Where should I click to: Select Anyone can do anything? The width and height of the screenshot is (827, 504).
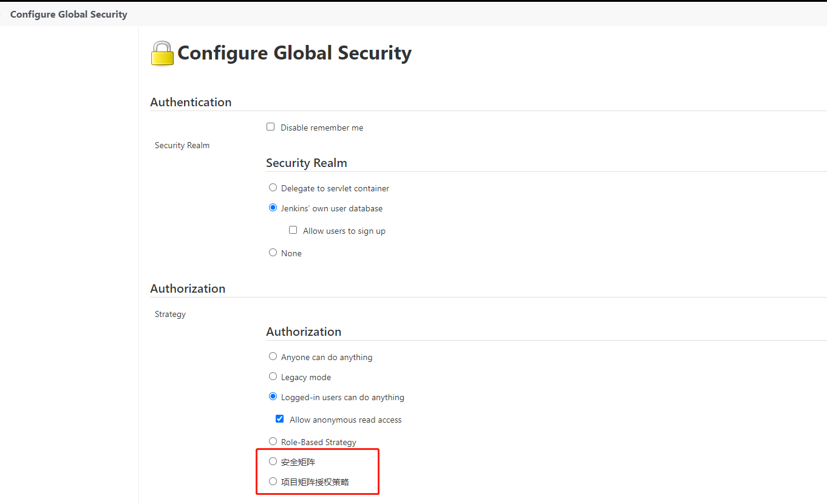(273, 356)
